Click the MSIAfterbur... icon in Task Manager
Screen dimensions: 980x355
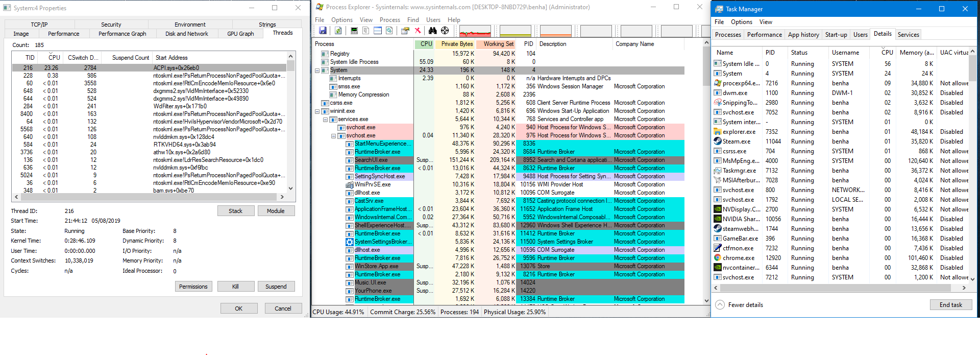pyautogui.click(x=718, y=180)
